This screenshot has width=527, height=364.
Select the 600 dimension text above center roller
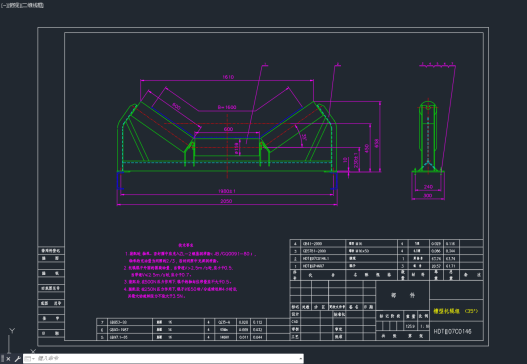[228, 129]
